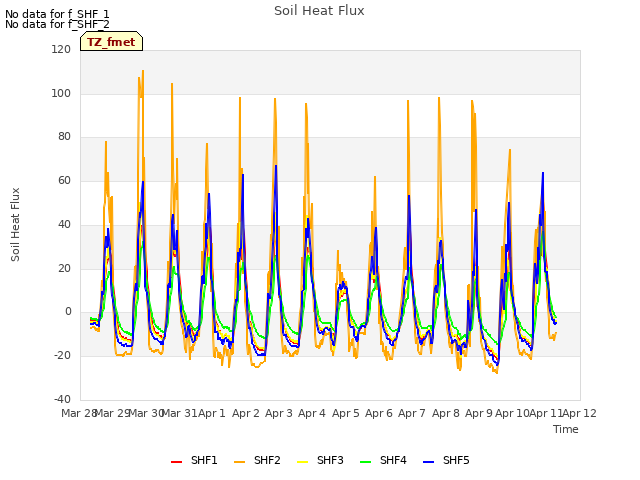
Task: Click the Time axis label
Action: 566,429
